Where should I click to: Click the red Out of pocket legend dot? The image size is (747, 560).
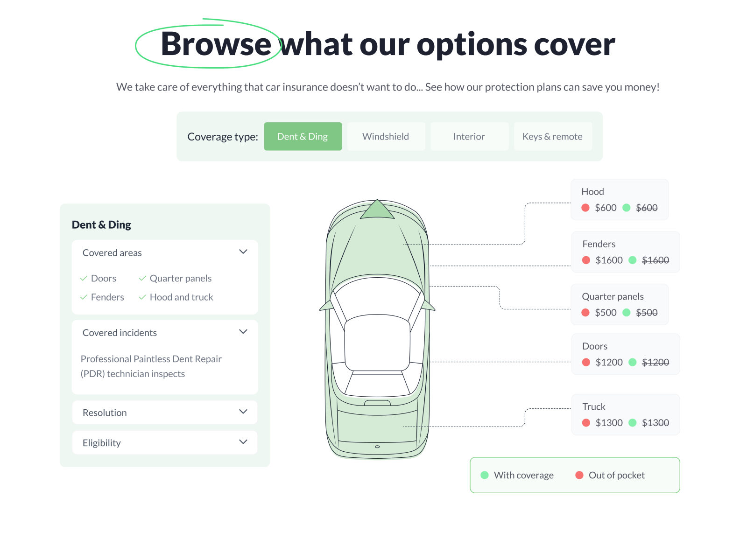[x=579, y=475]
